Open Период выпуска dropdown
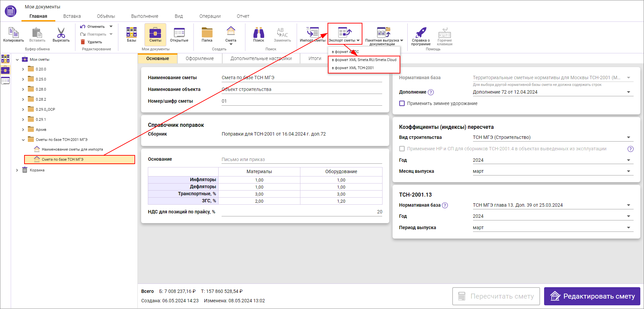 point(553,227)
